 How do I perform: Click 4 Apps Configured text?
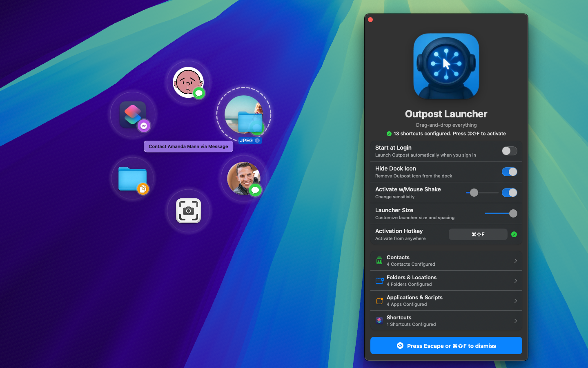407,304
